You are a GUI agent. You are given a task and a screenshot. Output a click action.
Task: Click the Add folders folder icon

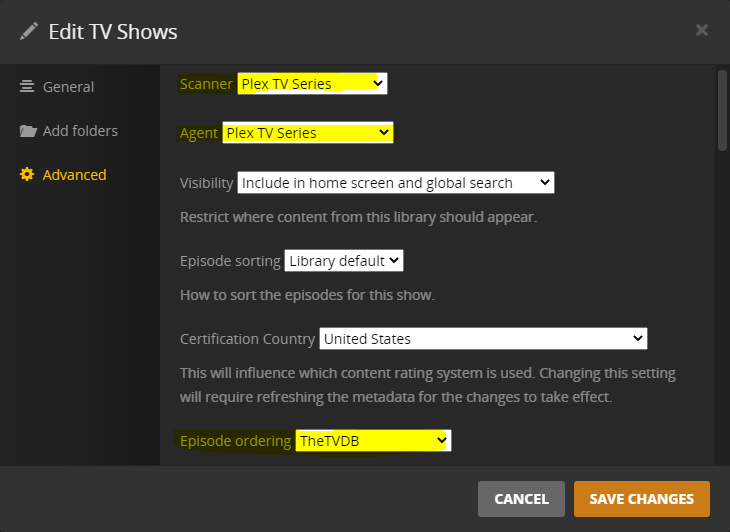point(28,131)
